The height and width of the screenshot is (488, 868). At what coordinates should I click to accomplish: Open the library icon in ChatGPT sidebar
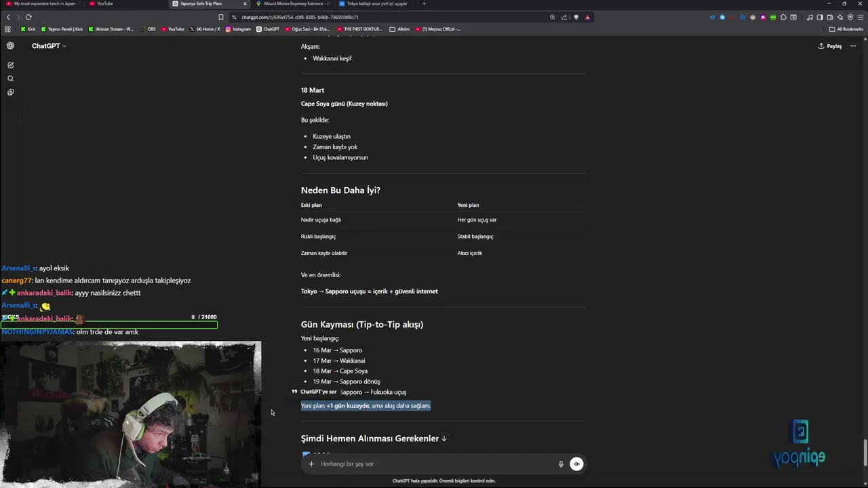tap(10, 92)
